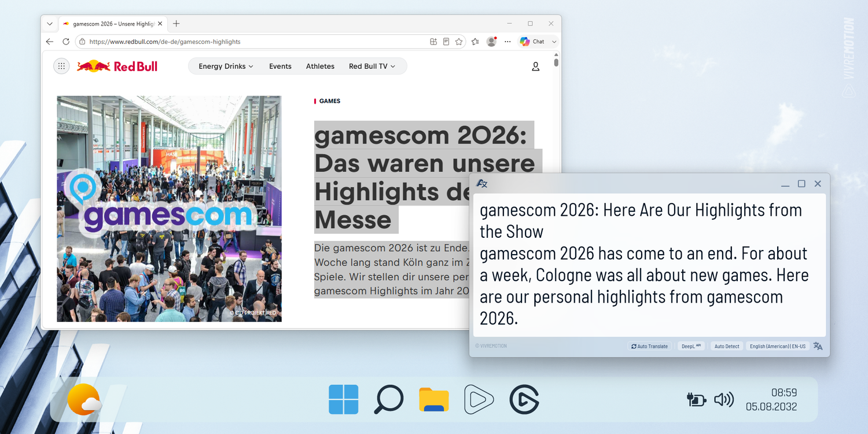Viewport: 868px width, 434px height.
Task: Expand the dropdown arrow beside Copilot Chat
Action: tap(554, 42)
